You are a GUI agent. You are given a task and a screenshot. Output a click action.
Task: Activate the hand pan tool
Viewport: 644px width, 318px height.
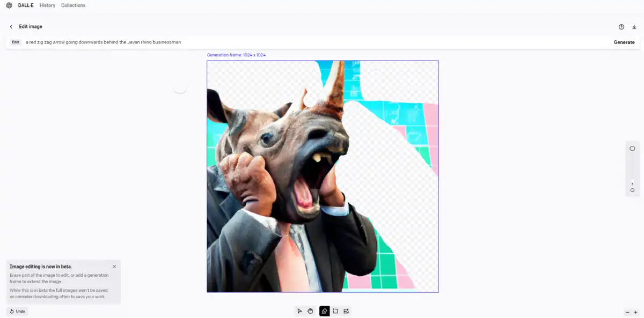[x=310, y=311]
